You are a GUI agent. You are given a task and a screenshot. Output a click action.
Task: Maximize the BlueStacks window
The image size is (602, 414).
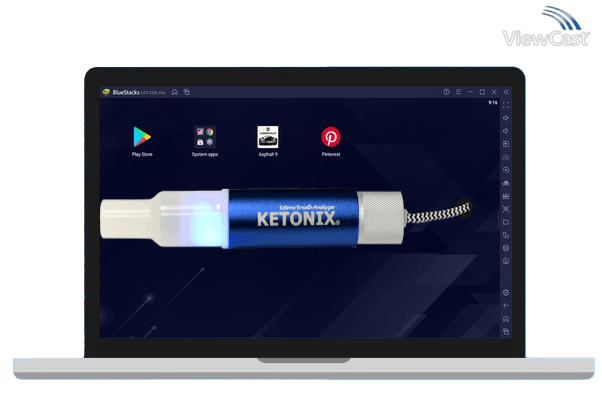[x=482, y=92]
